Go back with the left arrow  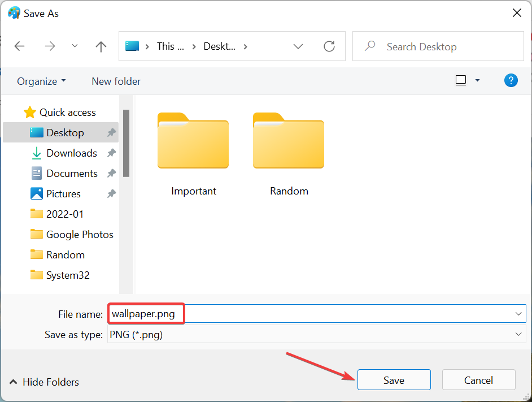coord(20,46)
